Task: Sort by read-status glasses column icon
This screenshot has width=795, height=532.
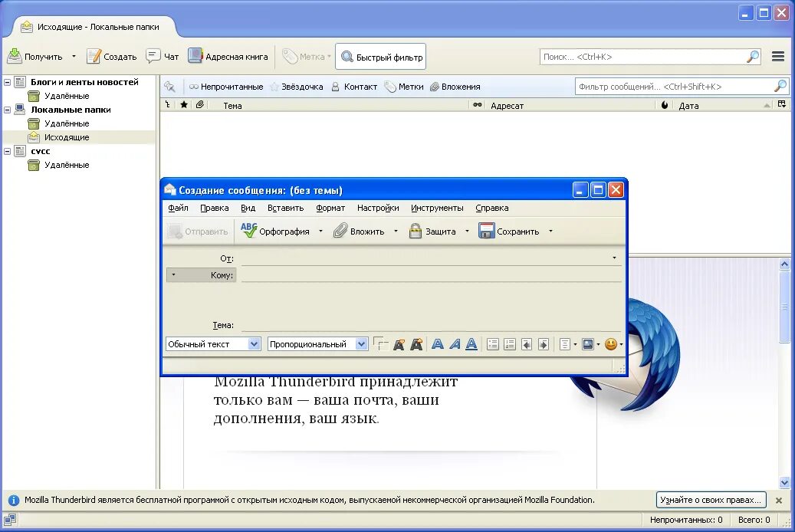Action: pos(477,105)
